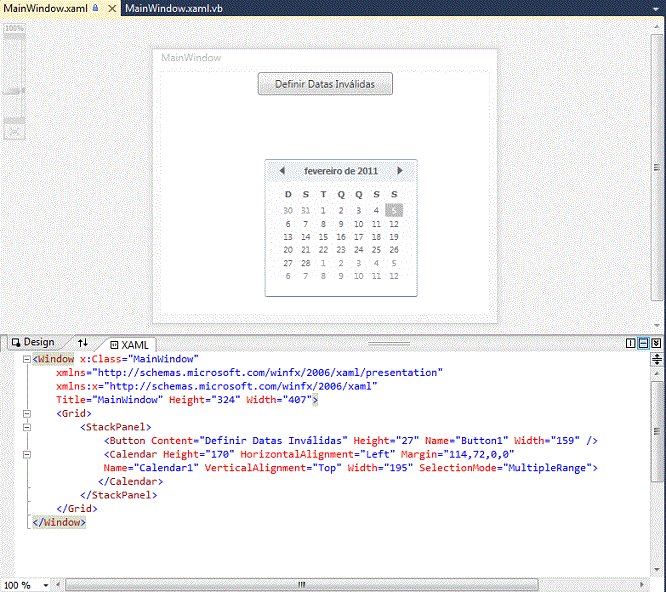Swap the Design and XAML panes
Viewport: 666px width, 592px height.
point(83,342)
